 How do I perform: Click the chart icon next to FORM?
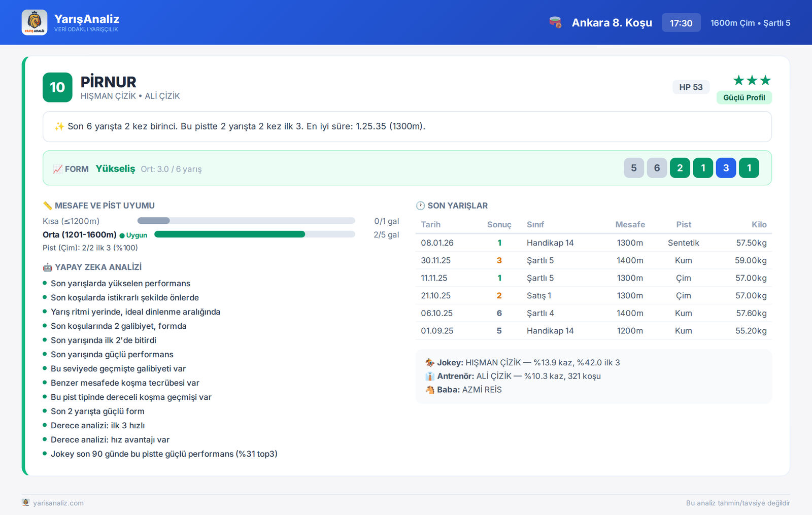[x=58, y=169]
